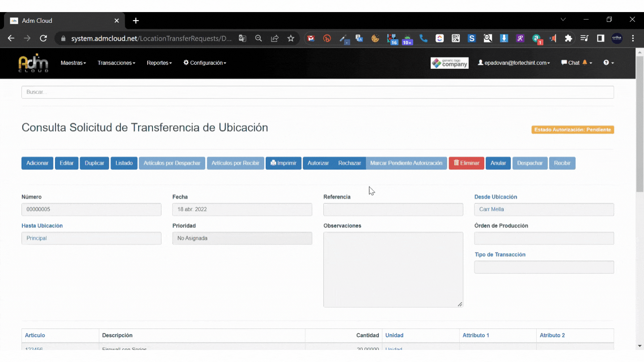Sort by the Articulo column header
This screenshot has width=644, height=362.
tap(35, 335)
